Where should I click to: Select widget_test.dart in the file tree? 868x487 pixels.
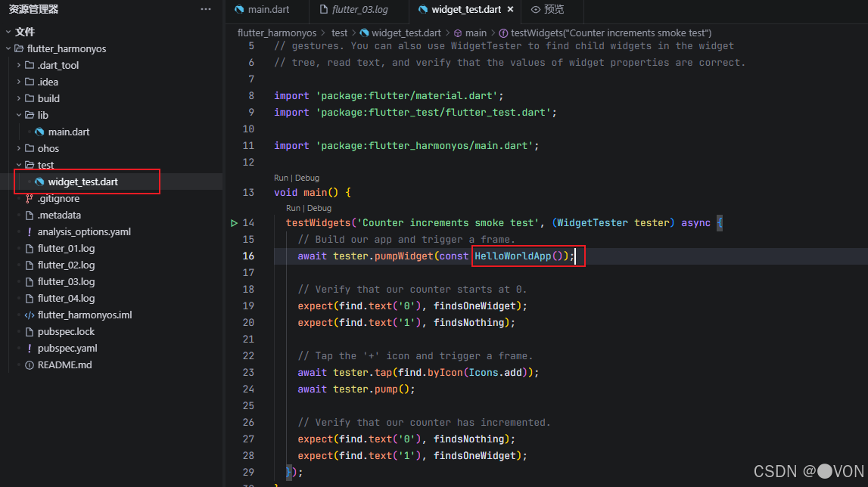pos(83,181)
